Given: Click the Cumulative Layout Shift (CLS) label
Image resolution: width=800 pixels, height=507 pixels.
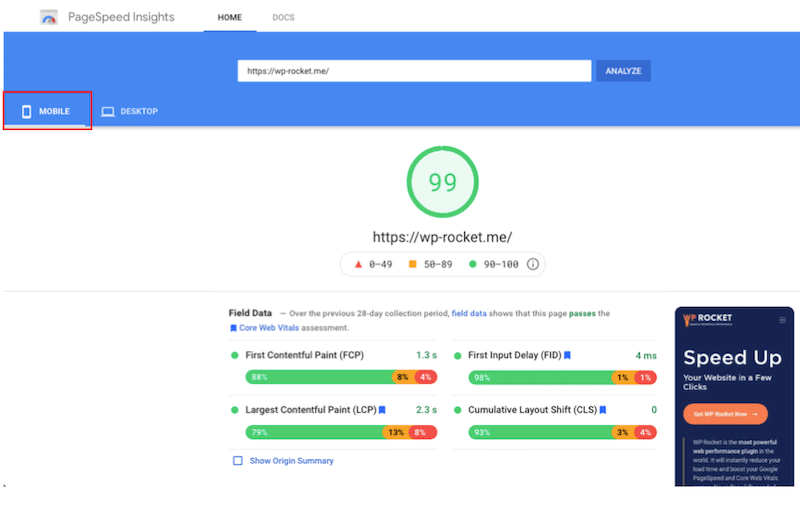Looking at the screenshot, I should pyautogui.click(x=533, y=410).
